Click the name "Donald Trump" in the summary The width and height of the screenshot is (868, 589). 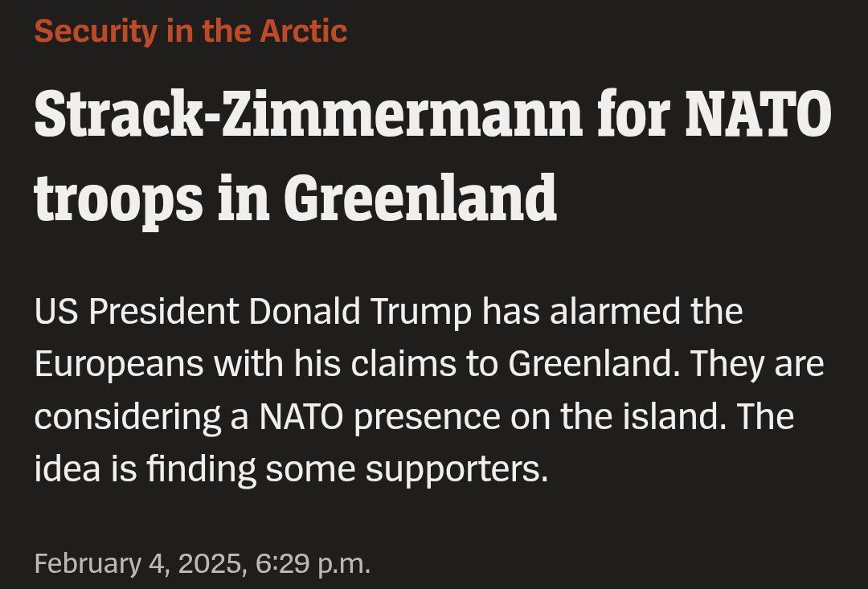[359, 312]
